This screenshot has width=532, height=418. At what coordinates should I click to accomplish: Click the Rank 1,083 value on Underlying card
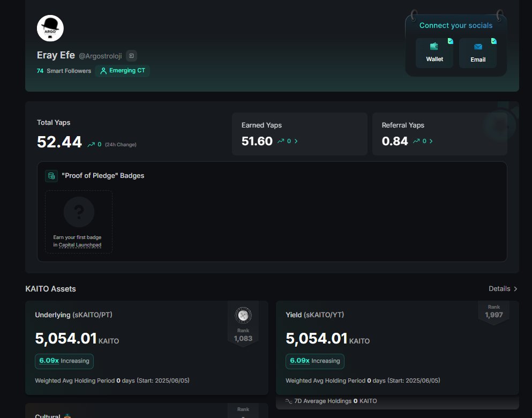point(243,339)
